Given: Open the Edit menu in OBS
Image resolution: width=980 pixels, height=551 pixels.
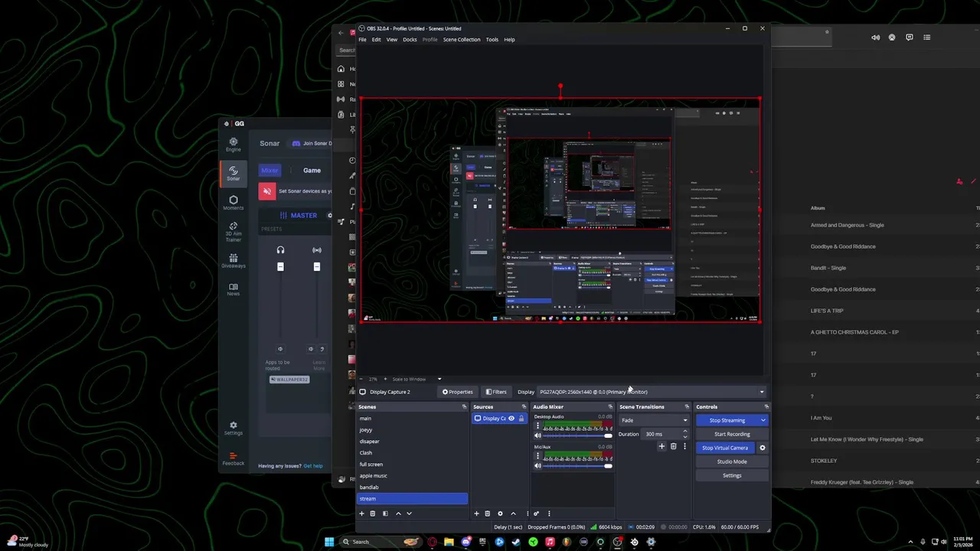Looking at the screenshot, I should 376,39.
